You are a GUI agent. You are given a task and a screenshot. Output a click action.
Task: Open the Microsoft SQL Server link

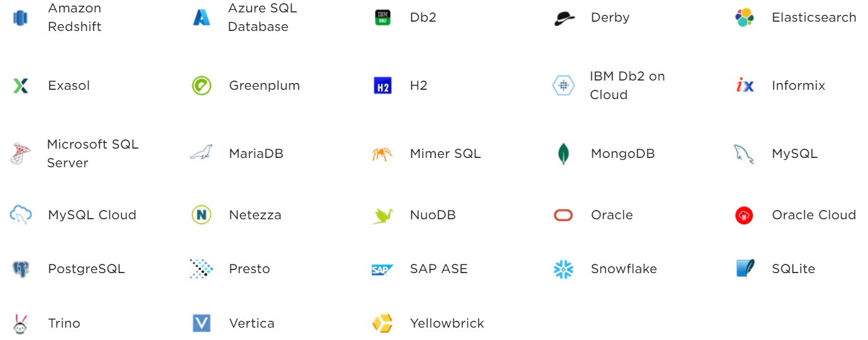click(x=93, y=154)
